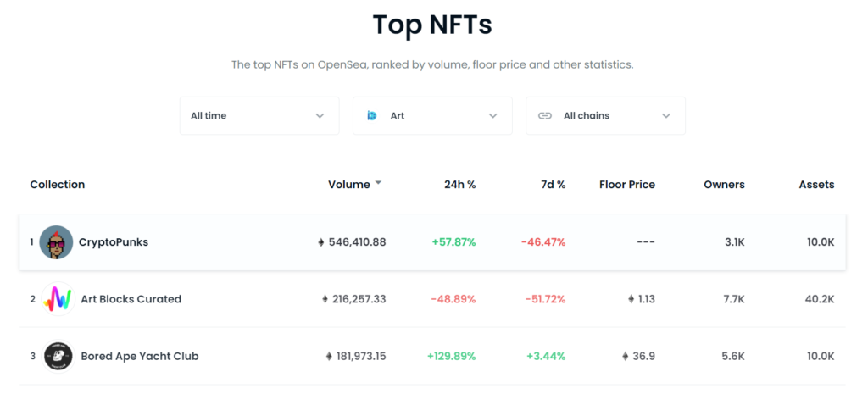Viewport: 868px width, 394px height.
Task: Click the +3.44% 7d change
Action: [547, 357]
